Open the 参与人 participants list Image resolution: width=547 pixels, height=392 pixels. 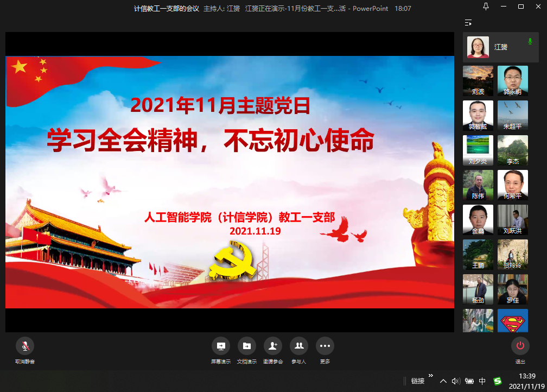pyautogui.click(x=299, y=346)
